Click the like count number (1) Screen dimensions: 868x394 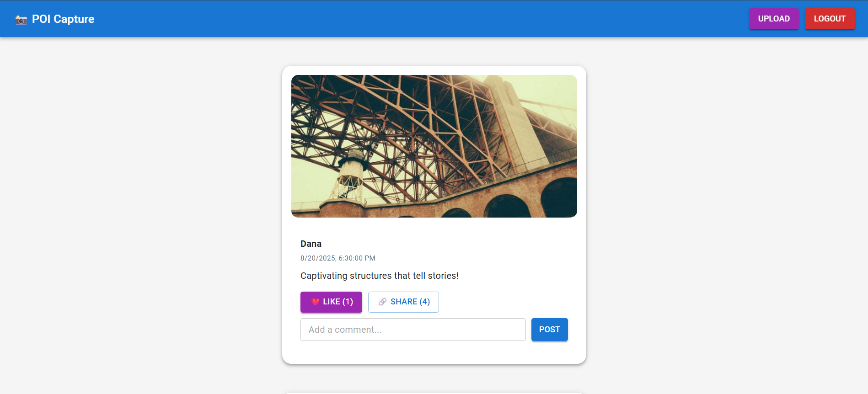coord(348,302)
